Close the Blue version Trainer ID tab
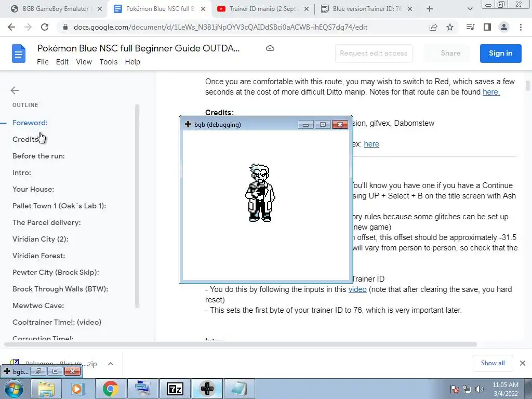The width and height of the screenshot is (532, 399). pos(410,9)
